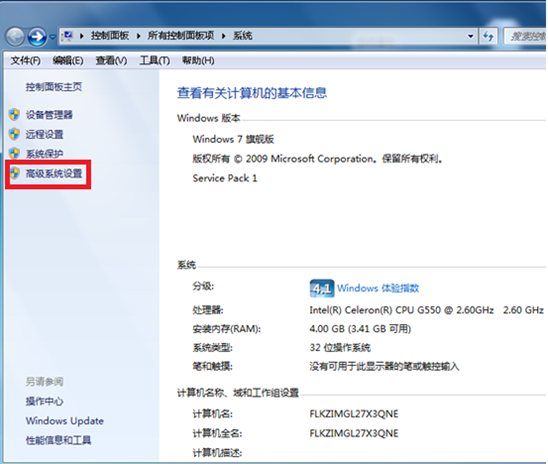Screen dimensions: 548x464
Task: Open the 帮助(H) menu
Action: coord(198,61)
